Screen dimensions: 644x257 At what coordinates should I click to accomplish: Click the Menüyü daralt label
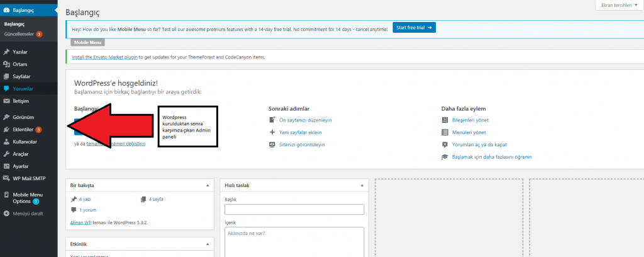tap(28, 214)
